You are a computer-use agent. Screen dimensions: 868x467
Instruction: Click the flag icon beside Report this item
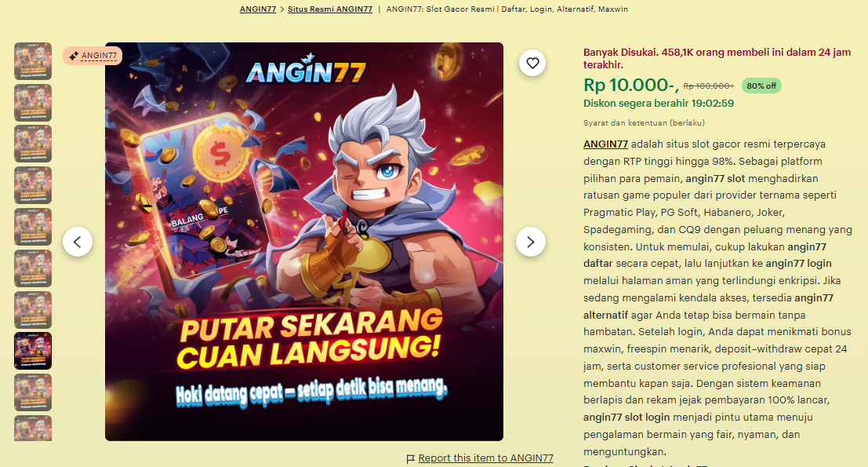pos(410,458)
